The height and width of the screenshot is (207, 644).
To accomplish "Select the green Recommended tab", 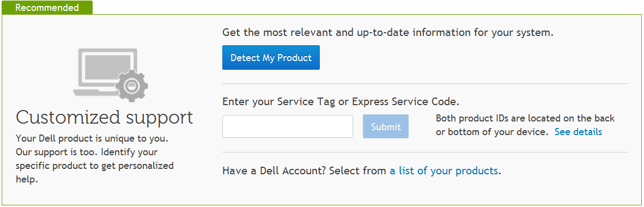I will (x=47, y=8).
